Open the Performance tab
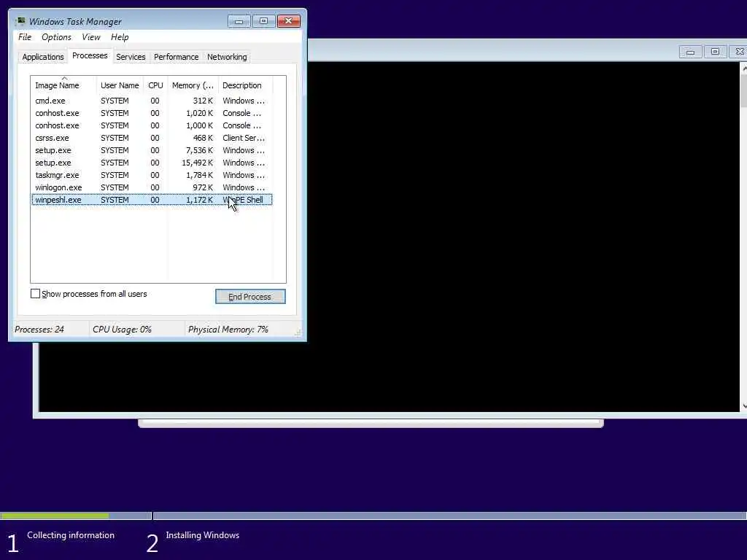The height and width of the screenshot is (560, 747). (176, 57)
